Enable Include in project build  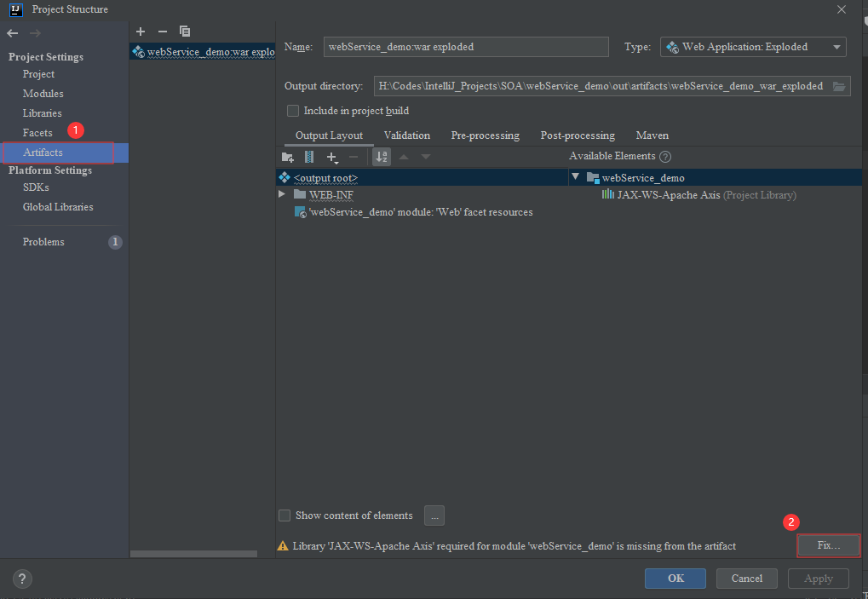point(293,111)
